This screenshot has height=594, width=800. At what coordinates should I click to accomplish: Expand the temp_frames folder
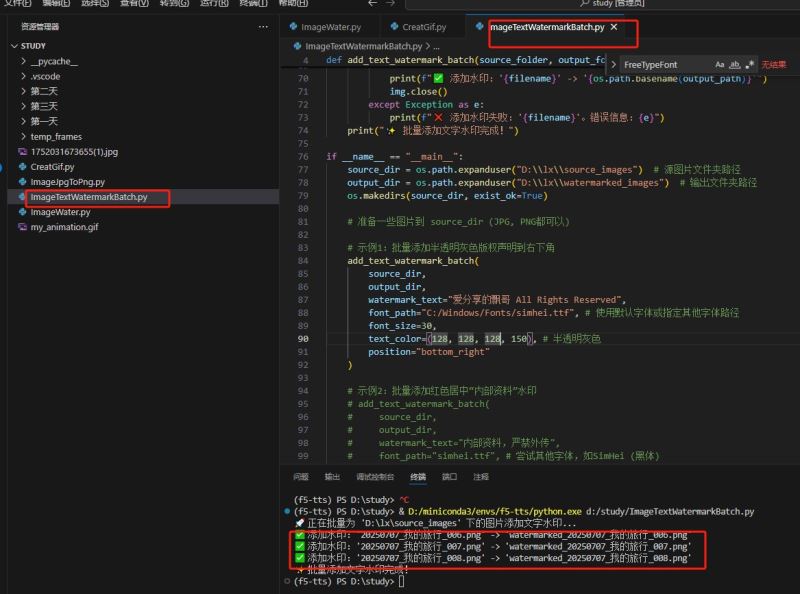[55, 136]
